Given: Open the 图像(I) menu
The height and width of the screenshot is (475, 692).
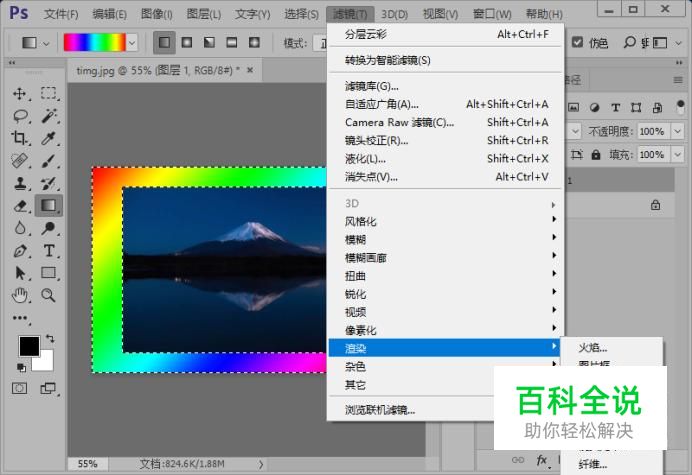Looking at the screenshot, I should (157, 14).
